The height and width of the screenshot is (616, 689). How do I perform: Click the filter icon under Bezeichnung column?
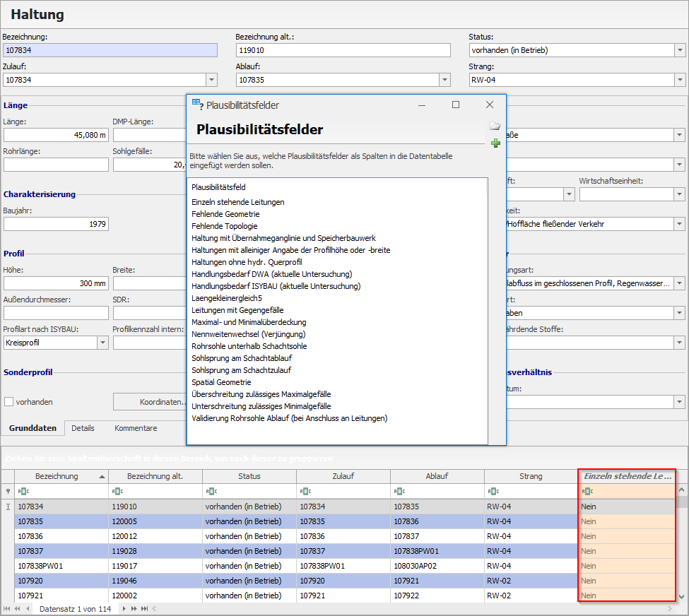[23, 492]
